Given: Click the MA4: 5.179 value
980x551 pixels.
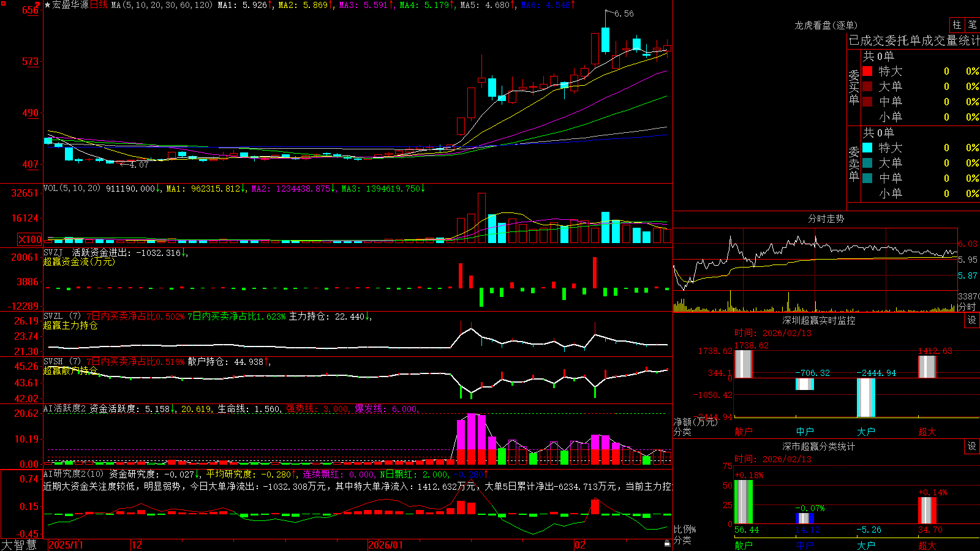Looking at the screenshot, I should (424, 5).
